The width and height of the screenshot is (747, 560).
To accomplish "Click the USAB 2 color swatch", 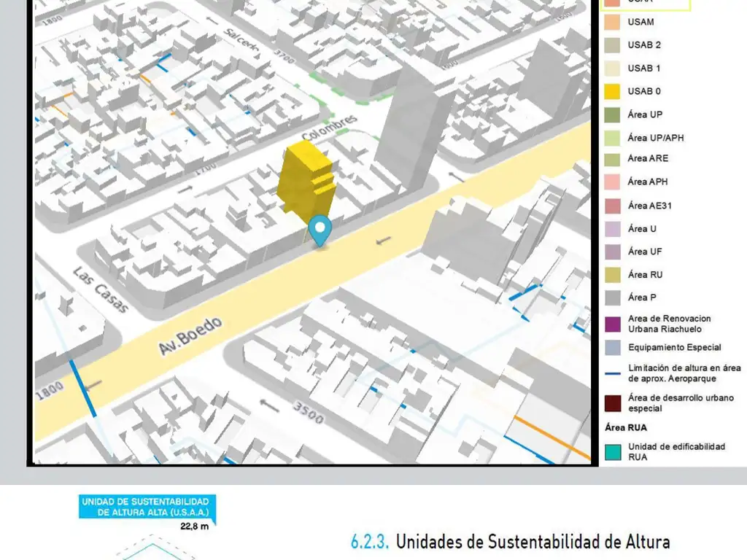I will 612,44.
